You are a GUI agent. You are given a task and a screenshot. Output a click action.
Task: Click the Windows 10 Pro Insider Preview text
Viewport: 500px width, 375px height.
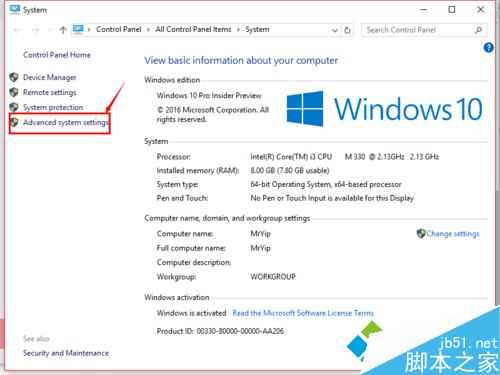[209, 96]
